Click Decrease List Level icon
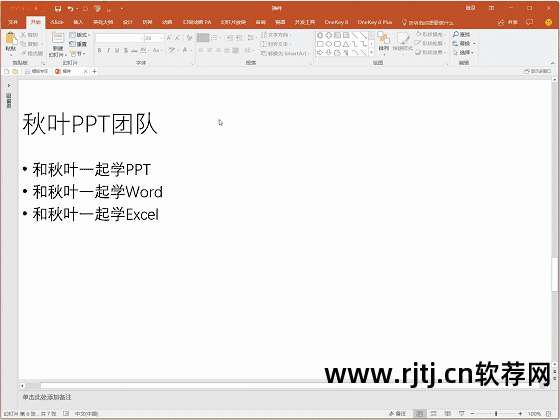 [x=230, y=38]
